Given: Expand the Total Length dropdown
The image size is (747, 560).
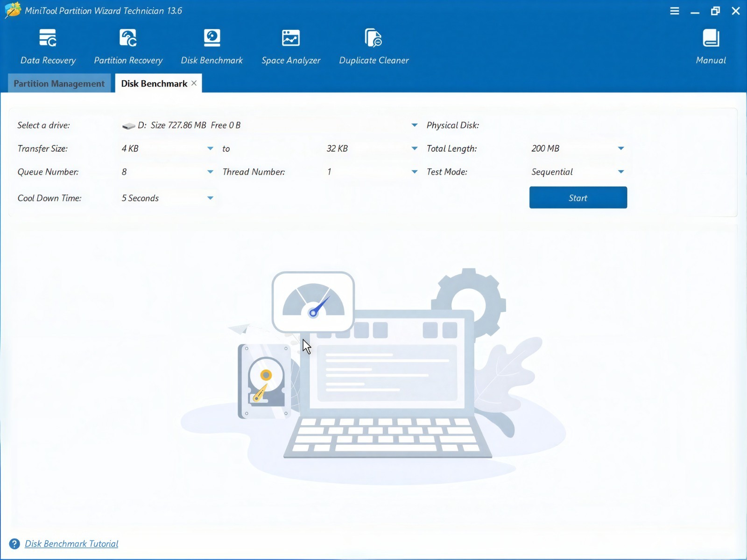Looking at the screenshot, I should pos(621,148).
